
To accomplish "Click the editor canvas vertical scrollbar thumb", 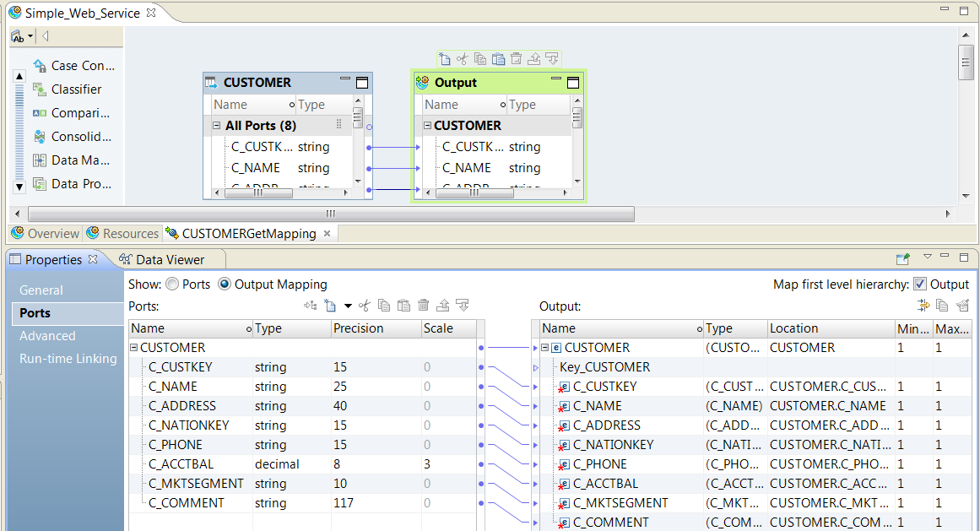I will pos(966,62).
